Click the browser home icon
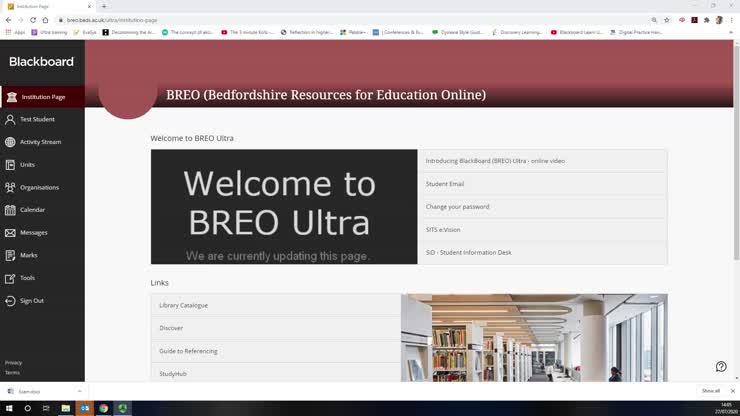This screenshot has height=416, width=740. [45, 20]
